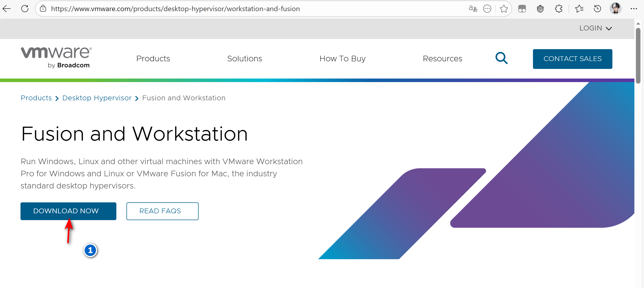Viewport: 644px width, 288px height.
Task: Open the user profile avatar
Action: click(x=615, y=9)
